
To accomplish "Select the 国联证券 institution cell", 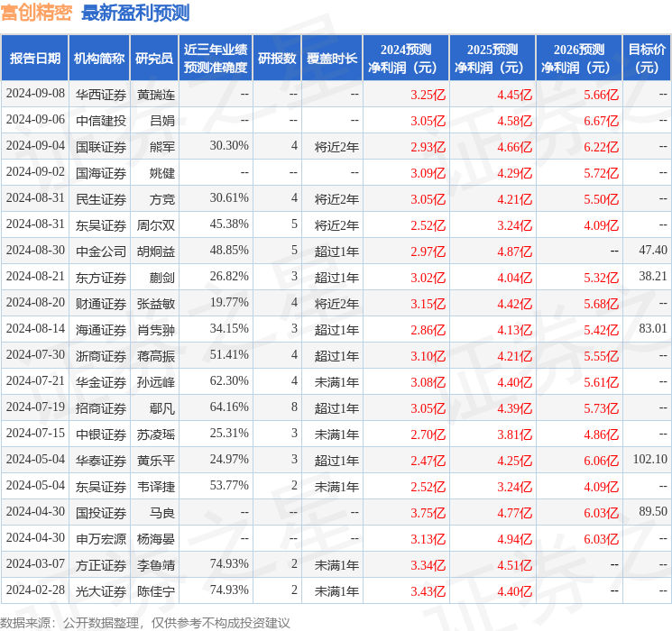I will pyautogui.click(x=101, y=147).
